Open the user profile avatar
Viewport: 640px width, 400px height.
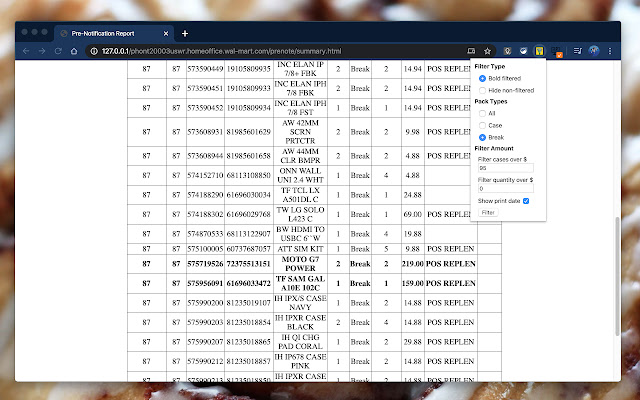594,51
